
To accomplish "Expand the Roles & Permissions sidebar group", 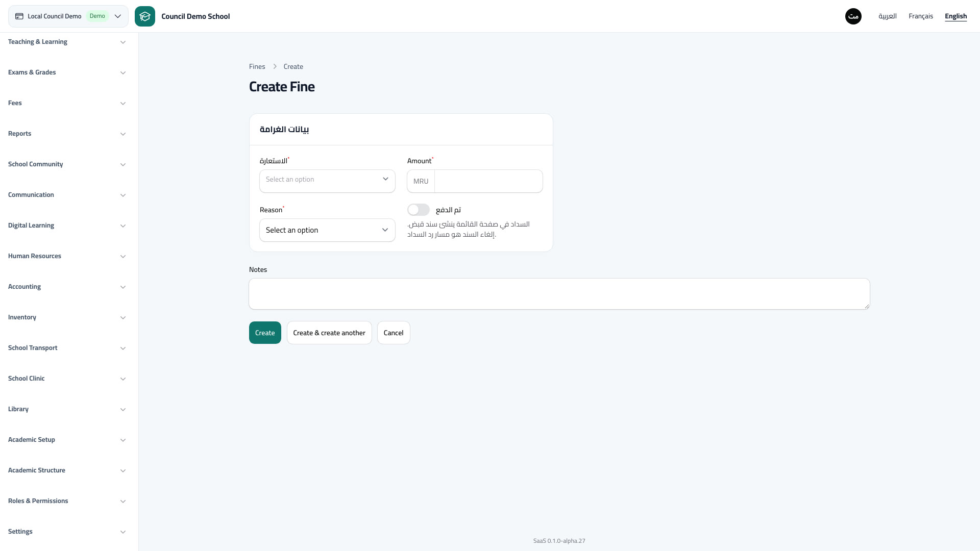I will [x=67, y=501].
